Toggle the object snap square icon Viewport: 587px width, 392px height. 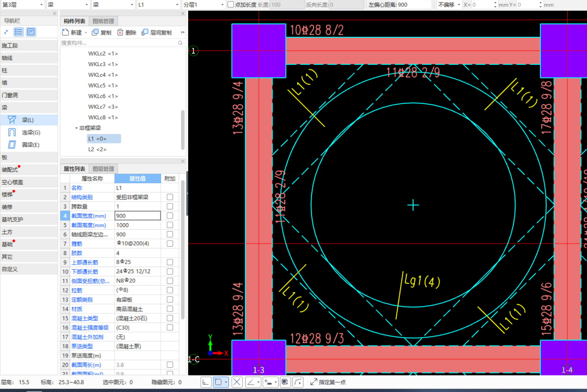218,382
